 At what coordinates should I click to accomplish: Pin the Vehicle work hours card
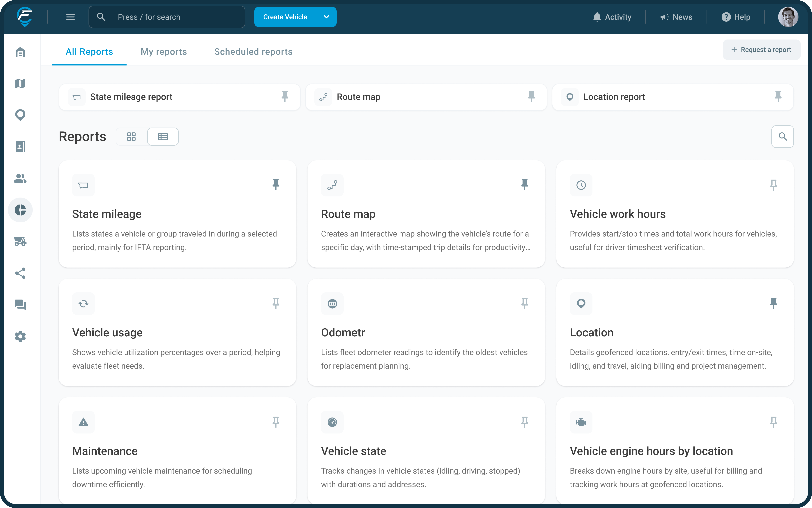[x=773, y=185]
